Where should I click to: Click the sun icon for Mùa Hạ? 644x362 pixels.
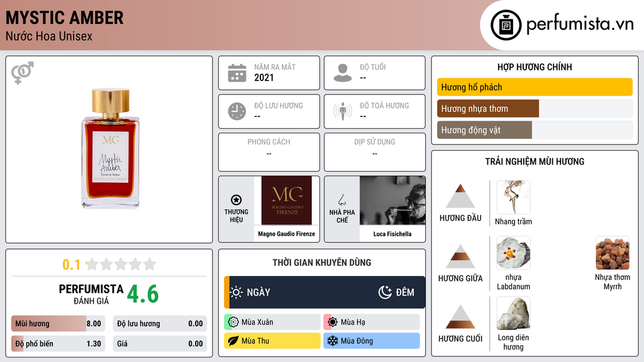pyautogui.click(x=333, y=322)
